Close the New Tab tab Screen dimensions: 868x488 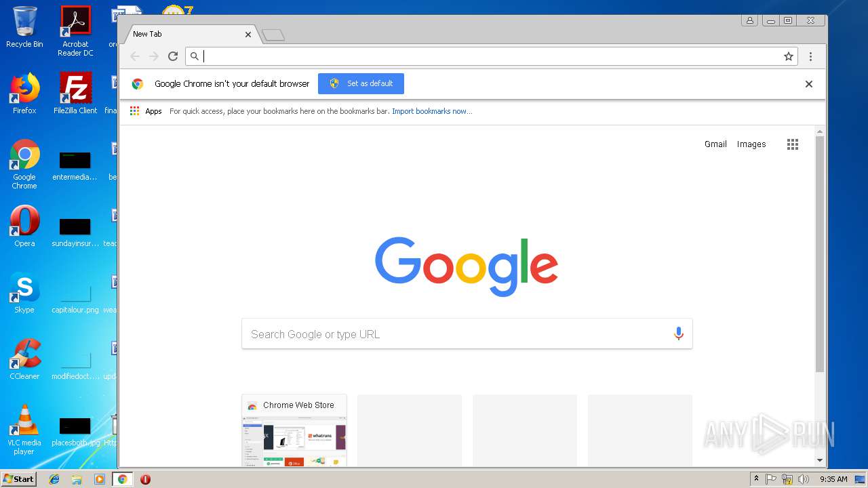[248, 34]
